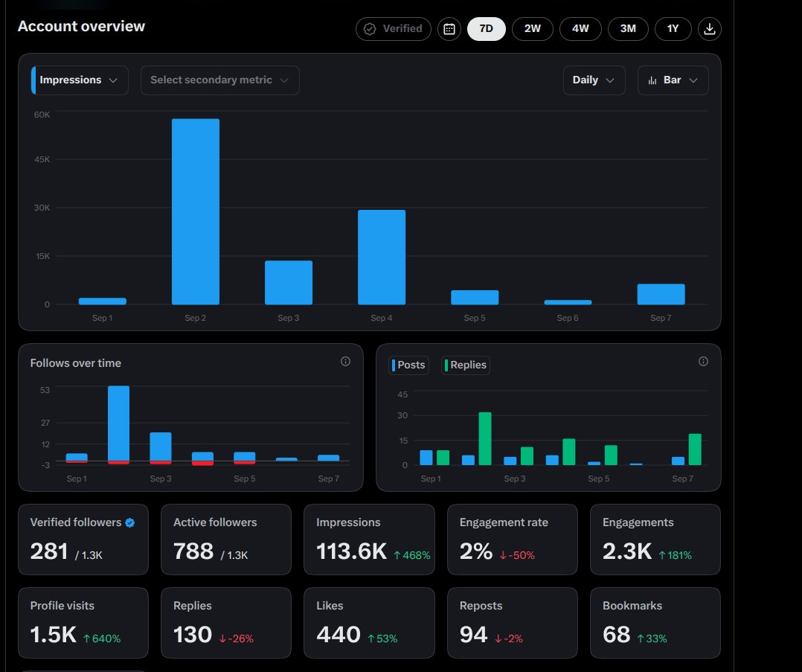The width and height of the screenshot is (802, 672).
Task: Toggle Replies series in the chart legend
Action: (x=466, y=365)
